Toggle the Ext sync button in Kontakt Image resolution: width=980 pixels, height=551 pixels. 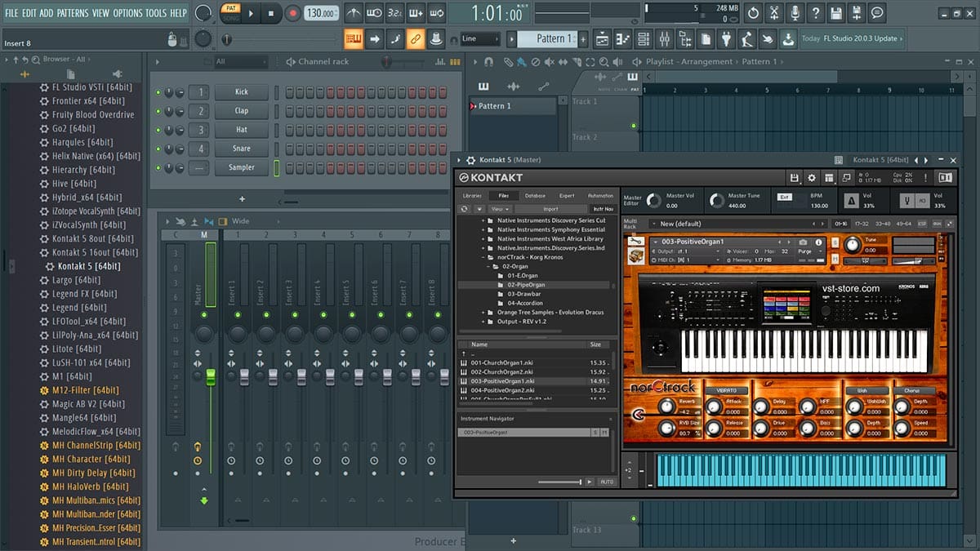tap(784, 197)
